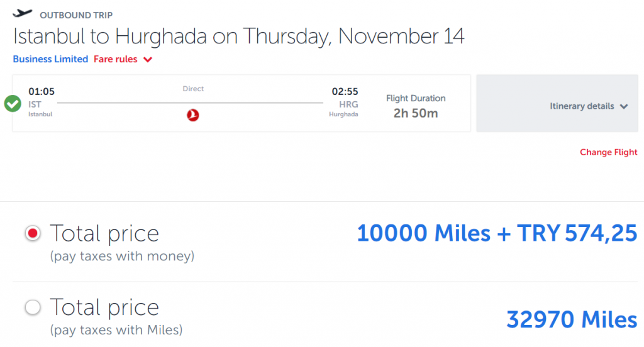Open the Business Limited fare link
The width and height of the screenshot is (644, 347).
point(50,59)
